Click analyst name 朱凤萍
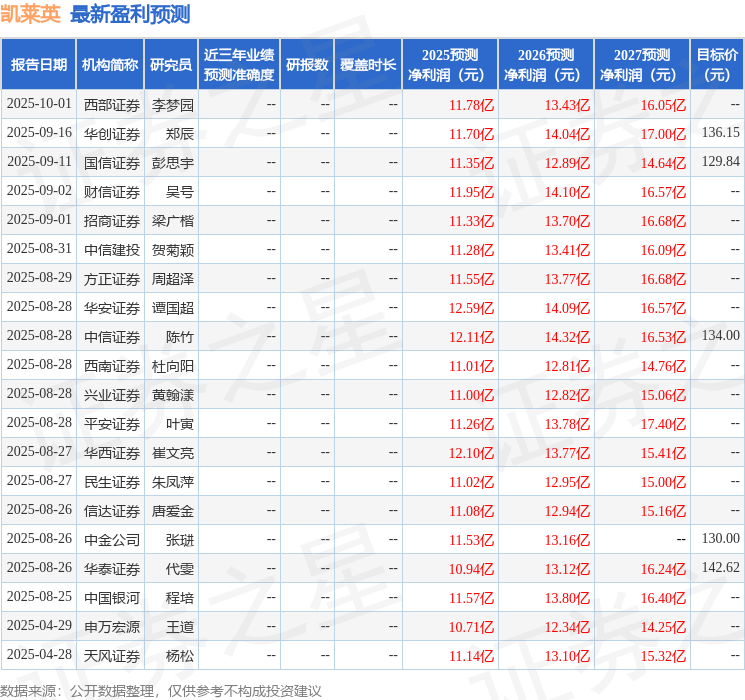The height and width of the screenshot is (700, 745). 173,482
